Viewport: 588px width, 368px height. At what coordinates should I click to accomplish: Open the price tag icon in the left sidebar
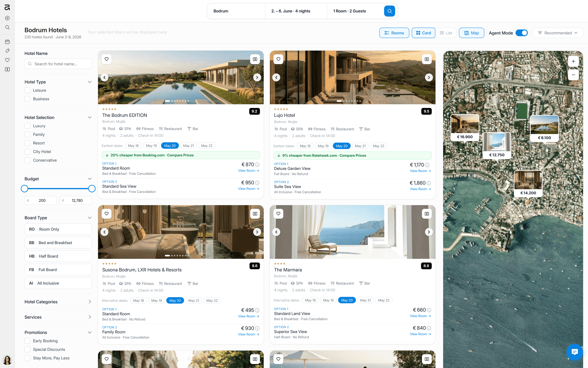coord(7,51)
